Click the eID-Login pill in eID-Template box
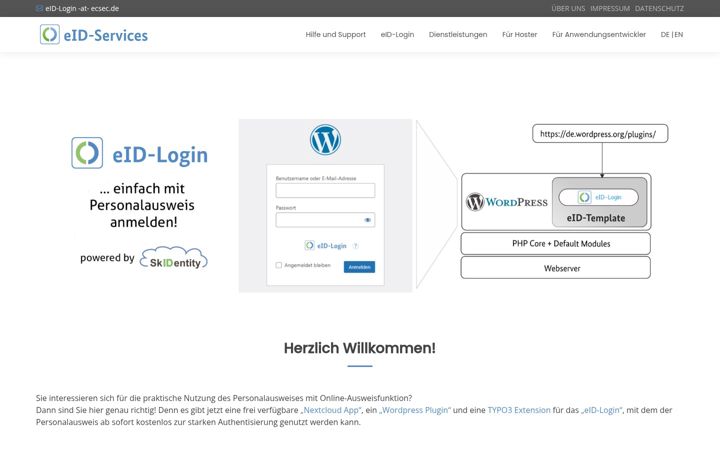This screenshot has width=720, height=450. (598, 197)
